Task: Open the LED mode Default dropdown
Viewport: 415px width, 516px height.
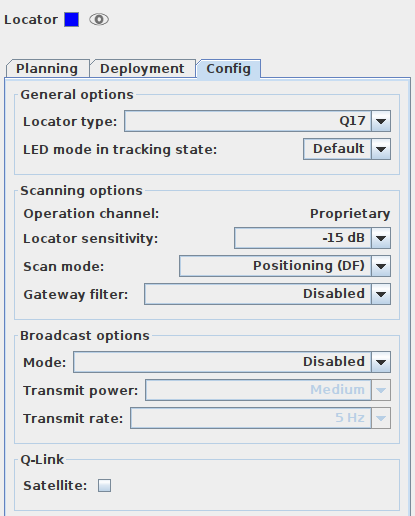Action: coord(347,149)
